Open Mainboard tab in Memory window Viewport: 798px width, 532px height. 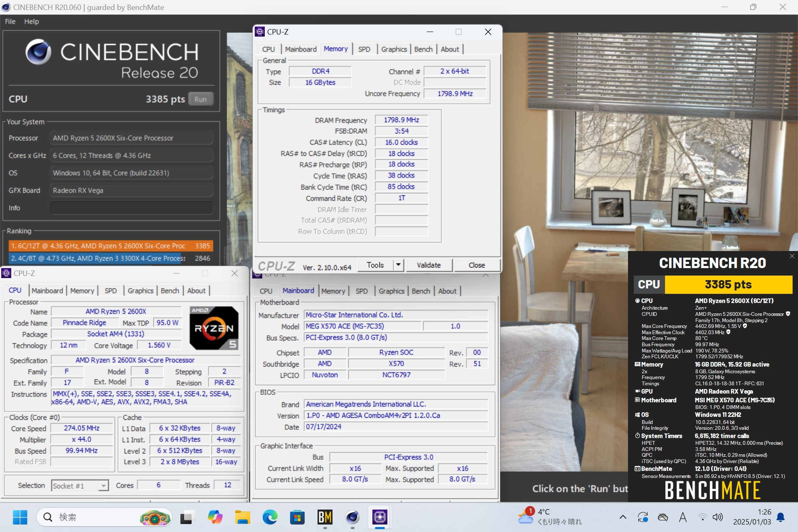pyautogui.click(x=301, y=49)
